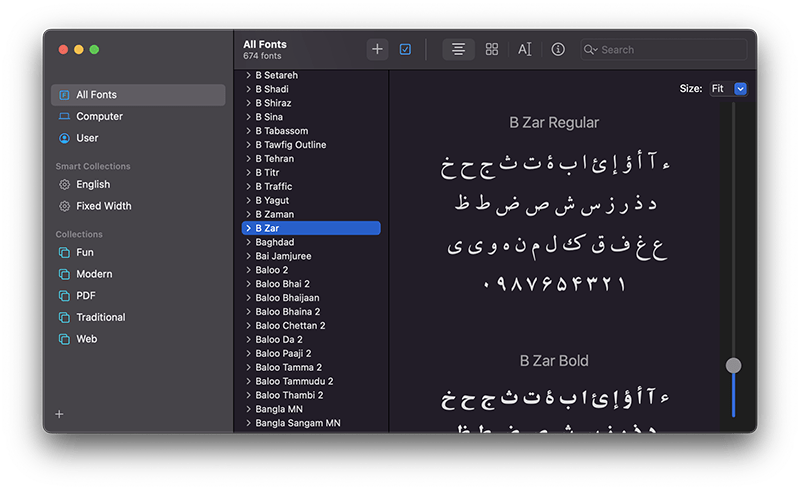Expand the Baloo 2 font family
The image size is (800, 490).
tap(248, 270)
